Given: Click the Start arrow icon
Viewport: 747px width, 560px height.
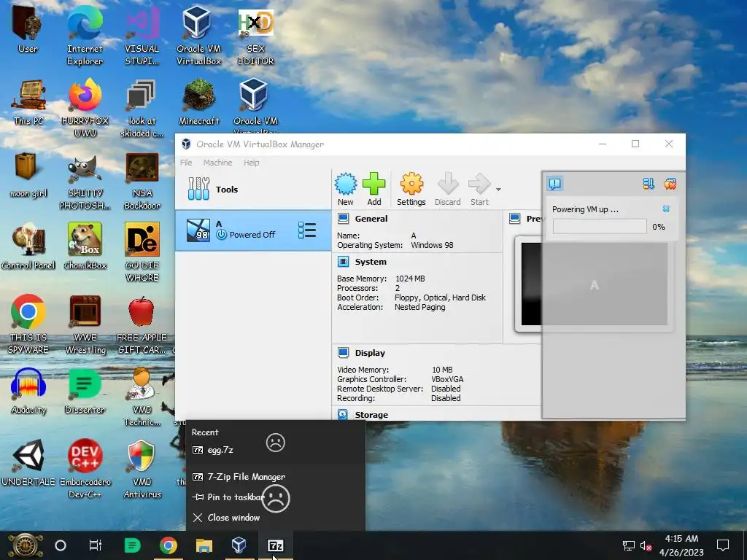Looking at the screenshot, I should pyautogui.click(x=479, y=184).
